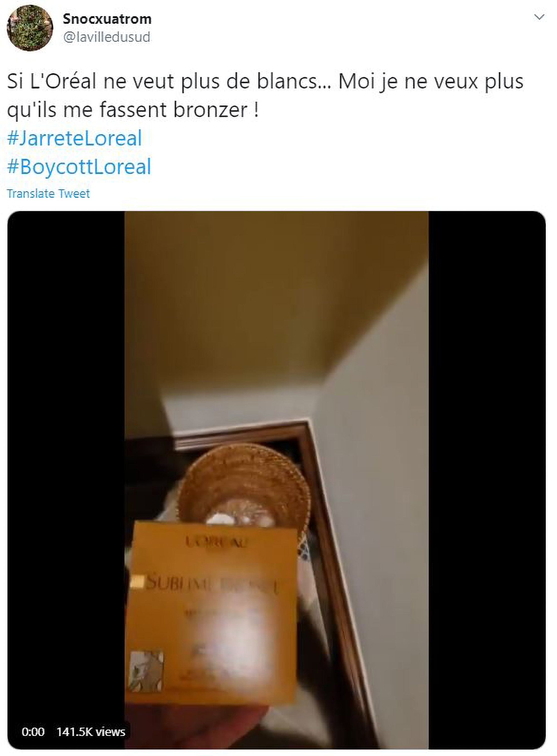
Task: Open the Snocxuatrom profile avatar
Action: tap(30, 28)
